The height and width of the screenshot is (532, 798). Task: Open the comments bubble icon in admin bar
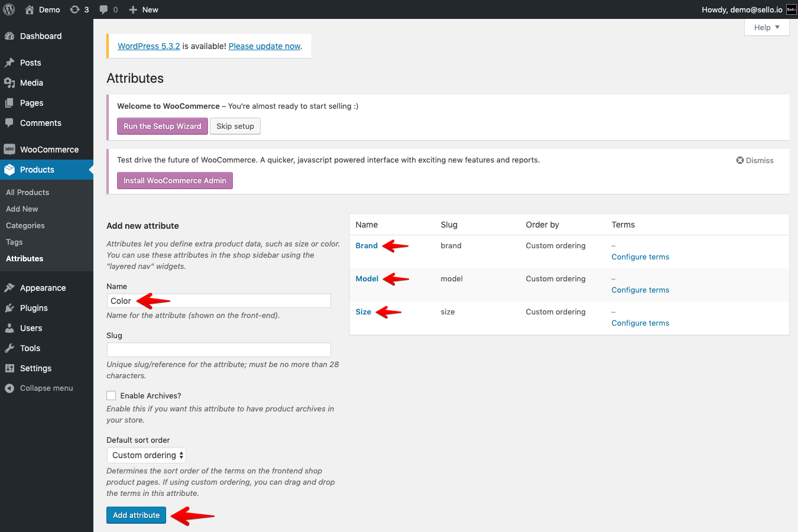tap(104, 9)
